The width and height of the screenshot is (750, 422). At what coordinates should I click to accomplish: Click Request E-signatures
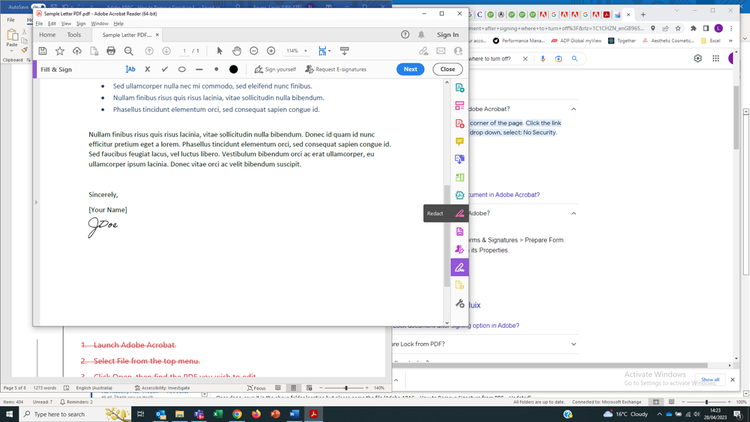[x=336, y=69]
